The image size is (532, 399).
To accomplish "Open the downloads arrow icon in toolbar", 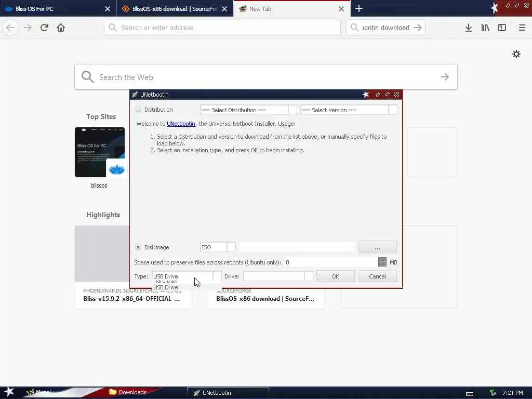I will pyautogui.click(x=469, y=28).
